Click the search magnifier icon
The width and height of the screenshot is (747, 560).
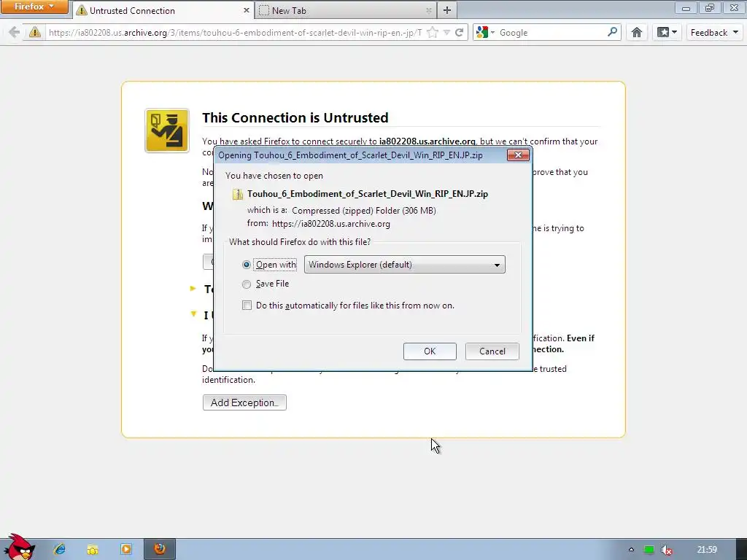613,32
